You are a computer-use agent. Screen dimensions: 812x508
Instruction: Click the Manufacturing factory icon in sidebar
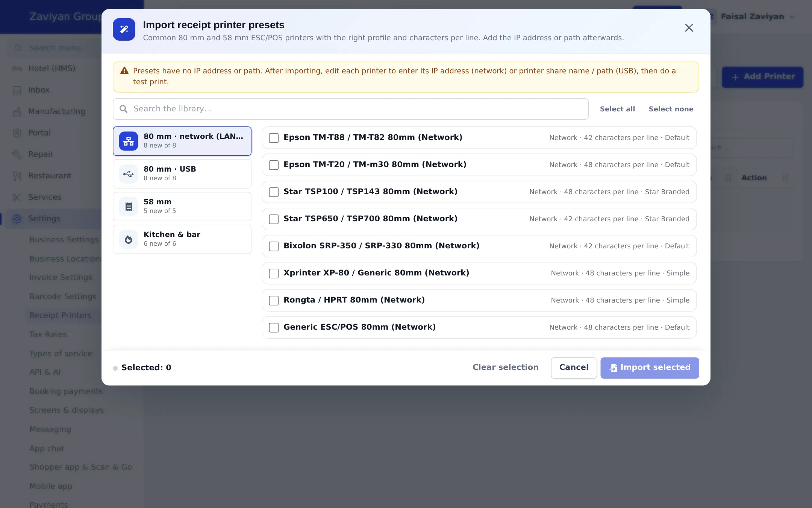coord(17,111)
